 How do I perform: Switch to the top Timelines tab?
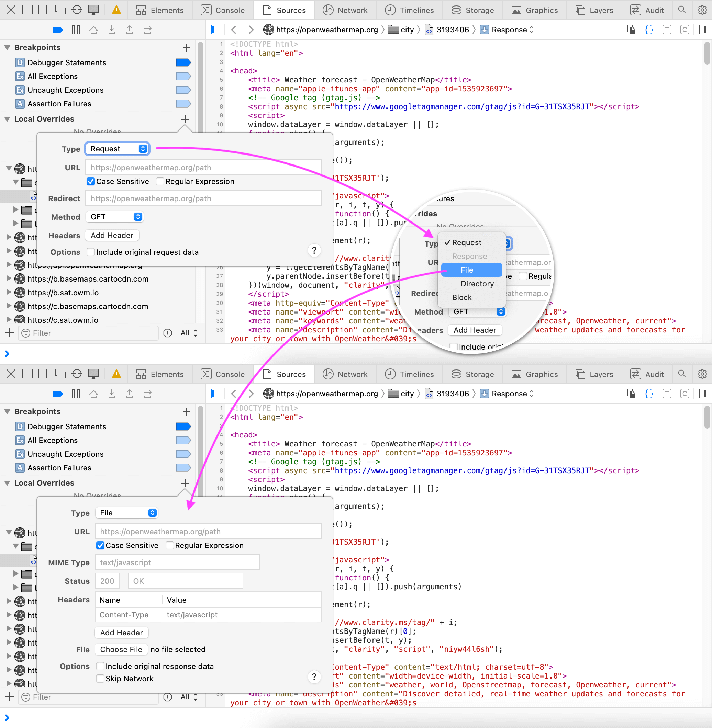409,10
